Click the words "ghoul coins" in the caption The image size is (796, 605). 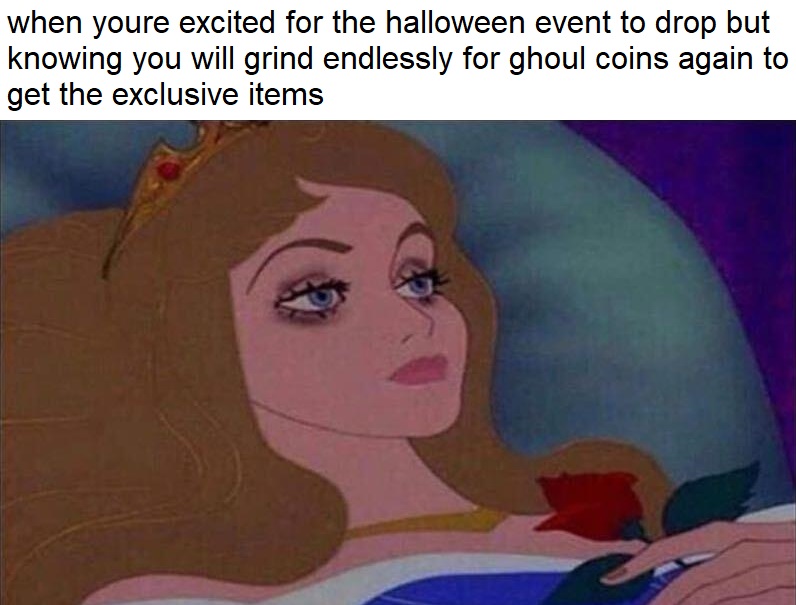pyautogui.click(x=588, y=60)
